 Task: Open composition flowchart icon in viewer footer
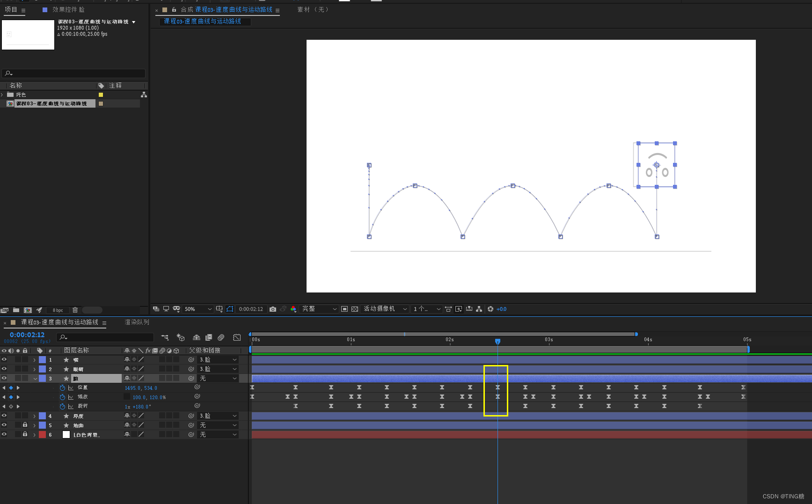pos(479,309)
